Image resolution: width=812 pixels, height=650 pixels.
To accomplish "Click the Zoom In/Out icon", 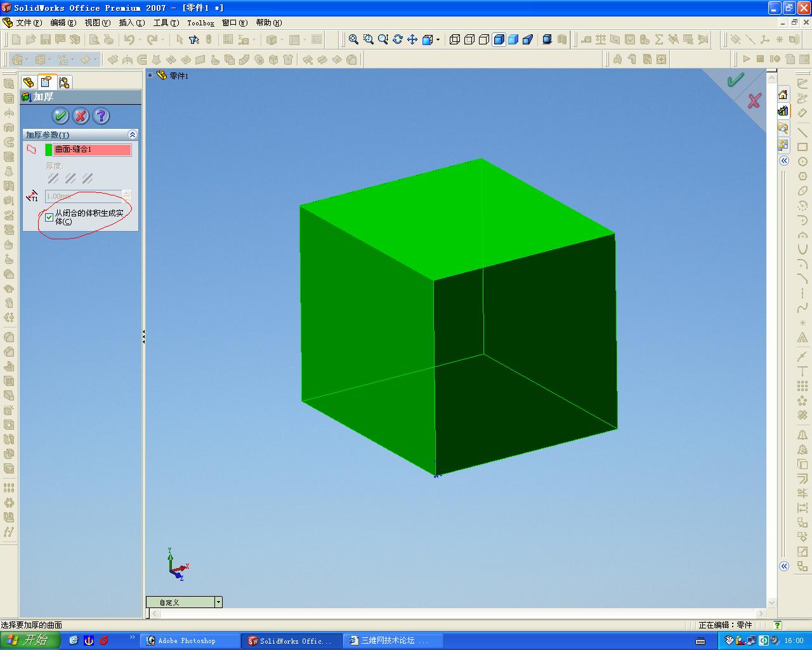I will pyautogui.click(x=383, y=39).
